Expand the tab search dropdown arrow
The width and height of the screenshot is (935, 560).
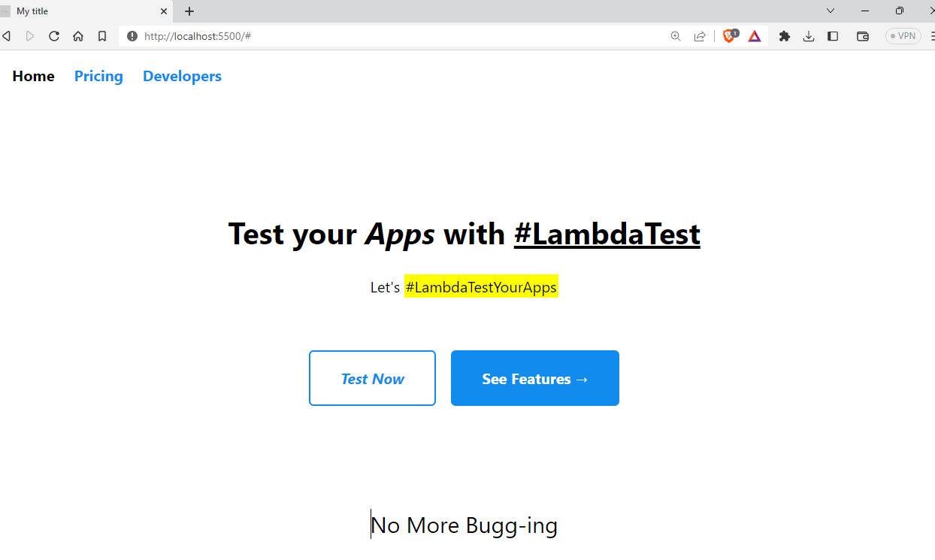point(831,11)
